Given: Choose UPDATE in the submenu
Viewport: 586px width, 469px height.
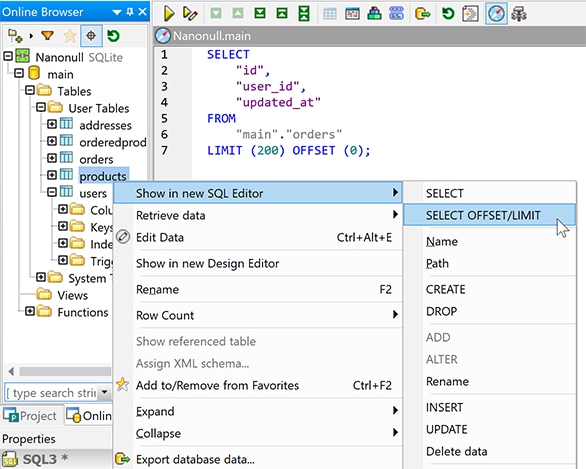Looking at the screenshot, I should pos(490,429).
